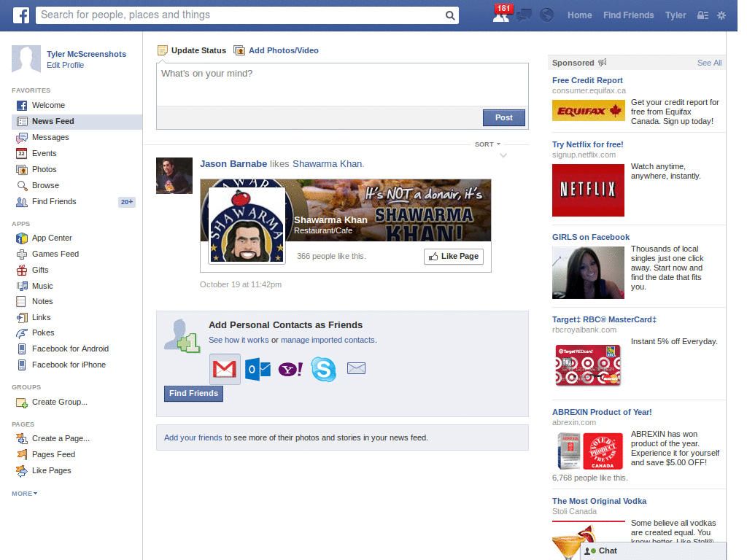Viewport: 747px width, 560px height.
Task: Click the Like Page button
Action: (454, 256)
